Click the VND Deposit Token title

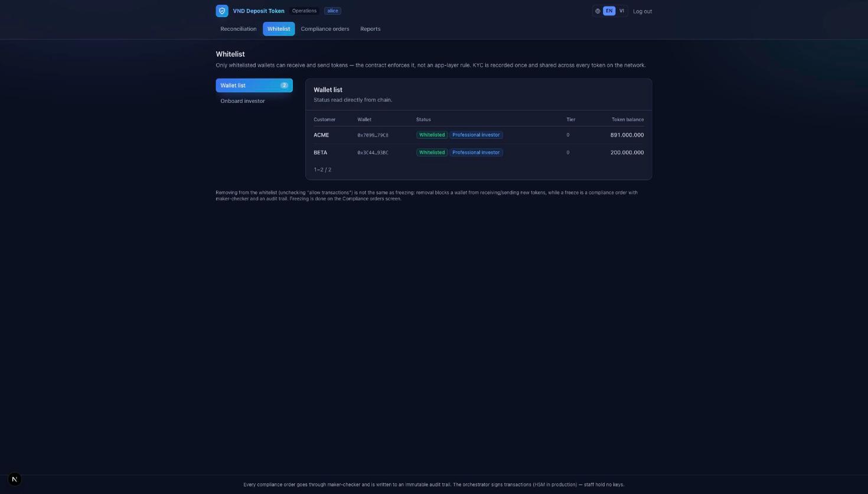click(x=259, y=11)
